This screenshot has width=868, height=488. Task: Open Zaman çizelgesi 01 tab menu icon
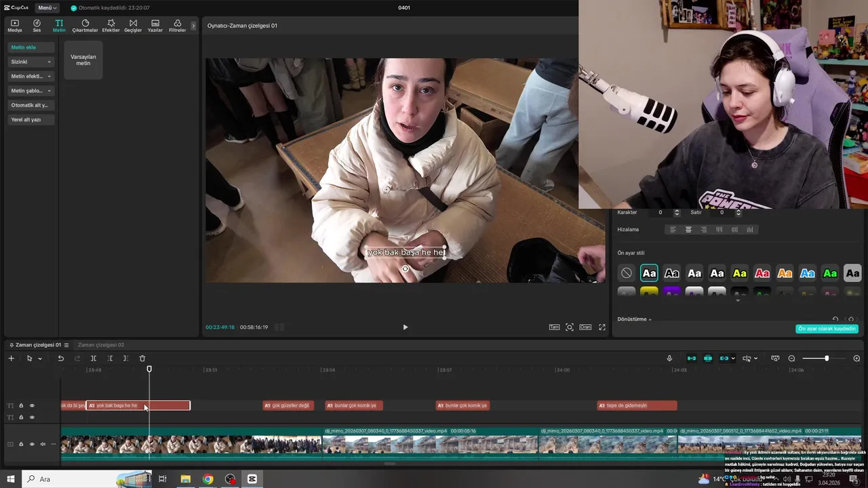coord(66,345)
